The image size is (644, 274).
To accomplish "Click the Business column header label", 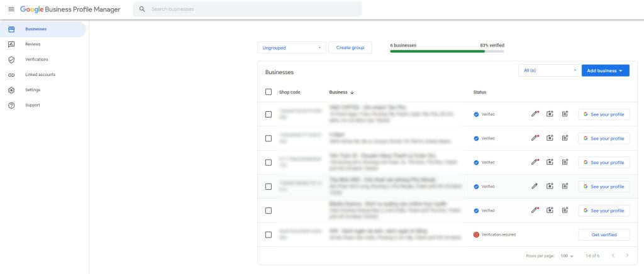I will tap(338, 92).
